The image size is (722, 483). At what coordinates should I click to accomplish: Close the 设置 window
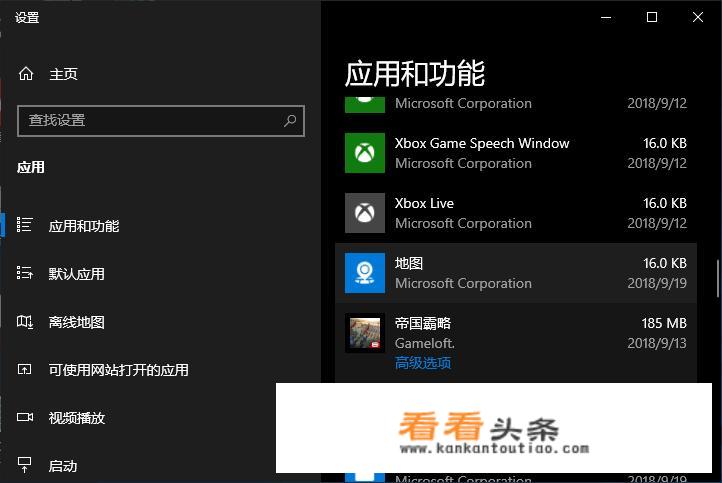(698, 17)
